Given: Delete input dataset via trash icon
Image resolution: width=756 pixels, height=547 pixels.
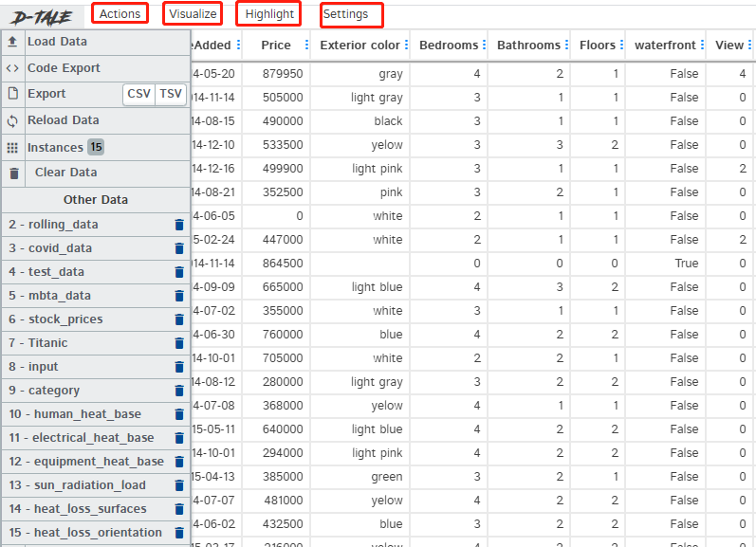Looking at the screenshot, I should click(x=179, y=367).
